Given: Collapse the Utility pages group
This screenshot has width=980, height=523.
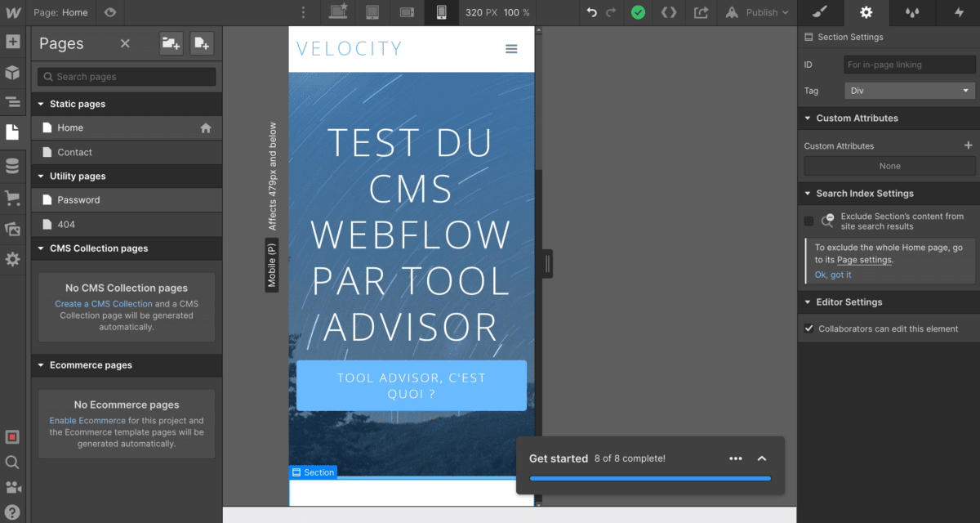Looking at the screenshot, I should coord(127,176).
